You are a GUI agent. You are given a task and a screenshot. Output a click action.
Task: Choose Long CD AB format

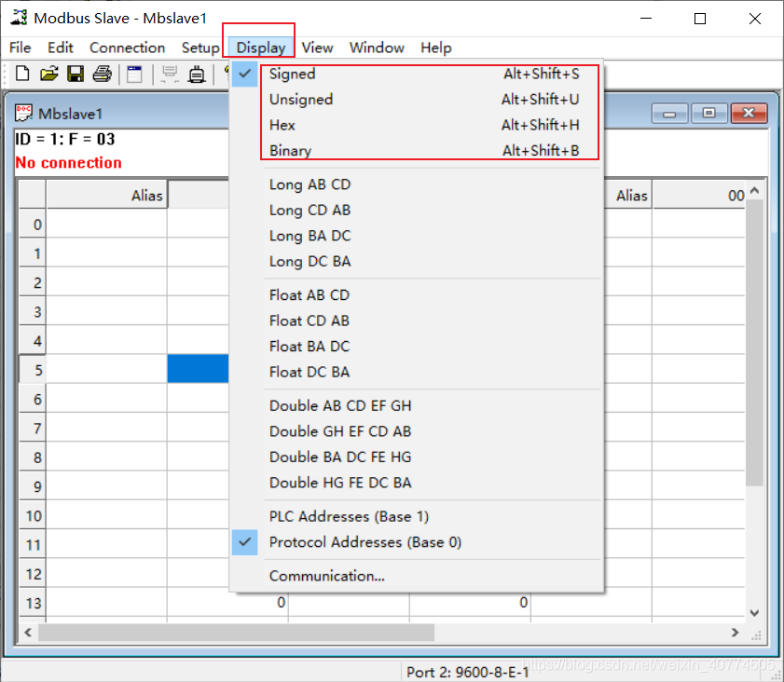417,210
